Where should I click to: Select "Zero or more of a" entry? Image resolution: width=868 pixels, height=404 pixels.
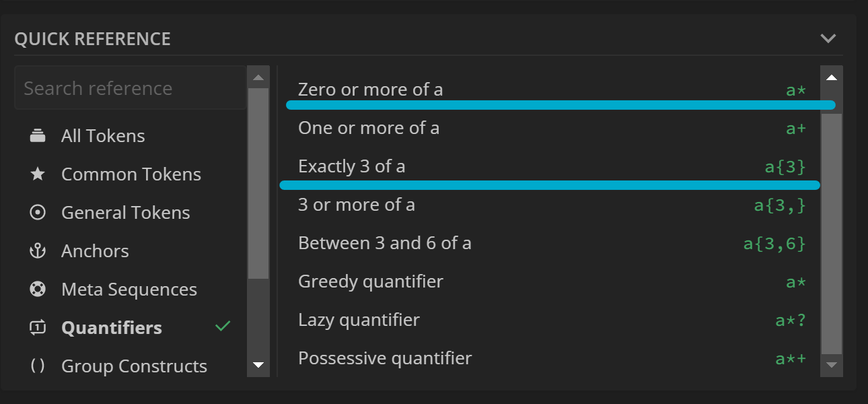370,90
